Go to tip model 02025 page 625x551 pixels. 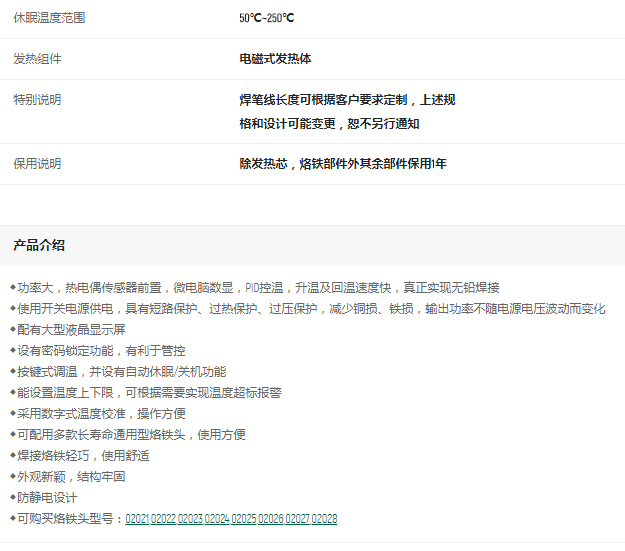[x=244, y=519]
